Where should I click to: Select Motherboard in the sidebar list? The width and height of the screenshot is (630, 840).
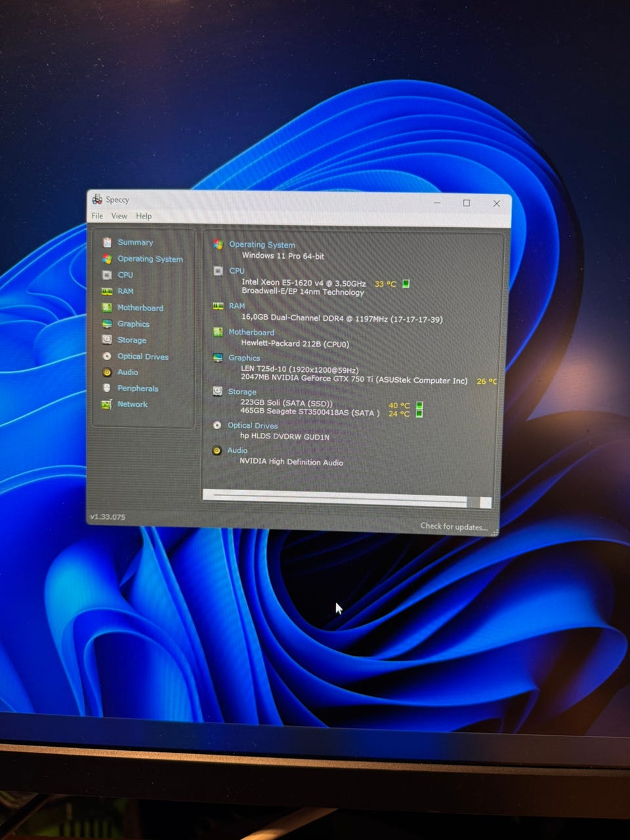140,308
